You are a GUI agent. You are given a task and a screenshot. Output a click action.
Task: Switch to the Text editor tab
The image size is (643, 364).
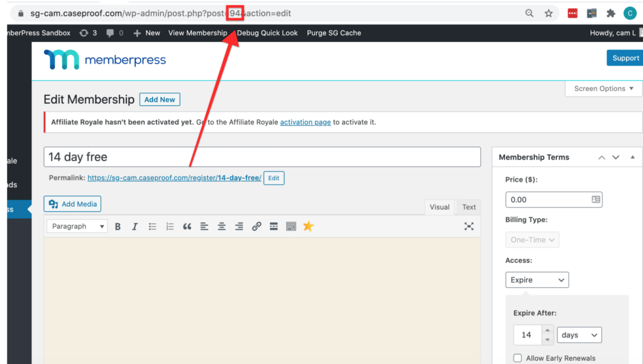pyautogui.click(x=469, y=207)
